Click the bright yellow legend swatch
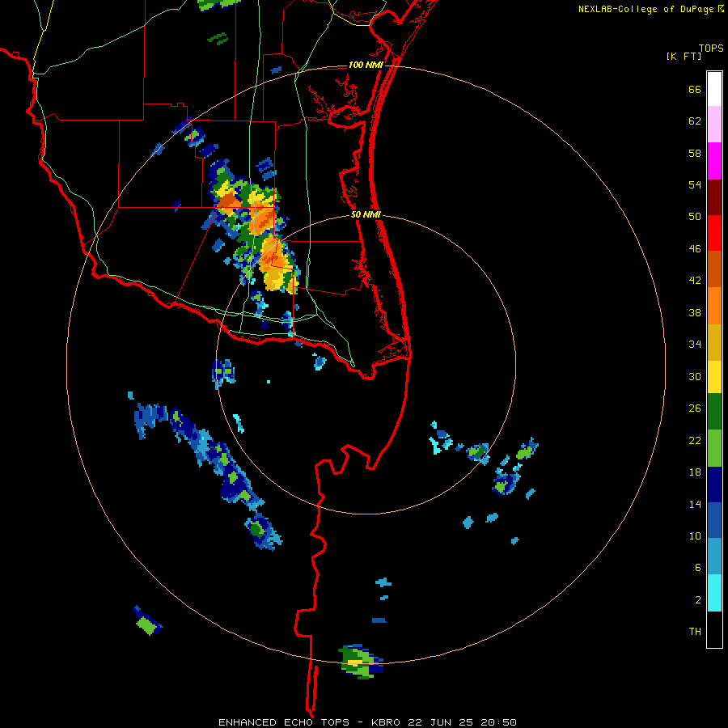The image size is (728, 728). (714, 376)
